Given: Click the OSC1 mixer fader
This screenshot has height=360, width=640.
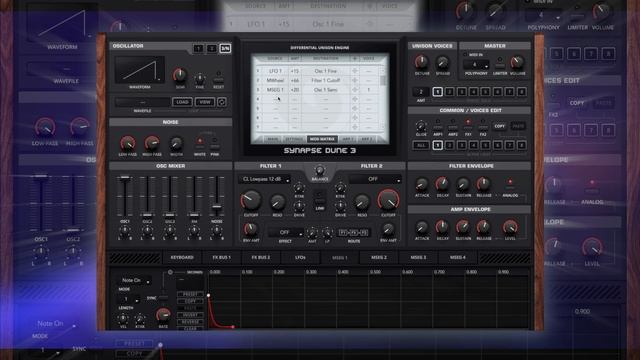Looking at the screenshot, I should point(124,178).
